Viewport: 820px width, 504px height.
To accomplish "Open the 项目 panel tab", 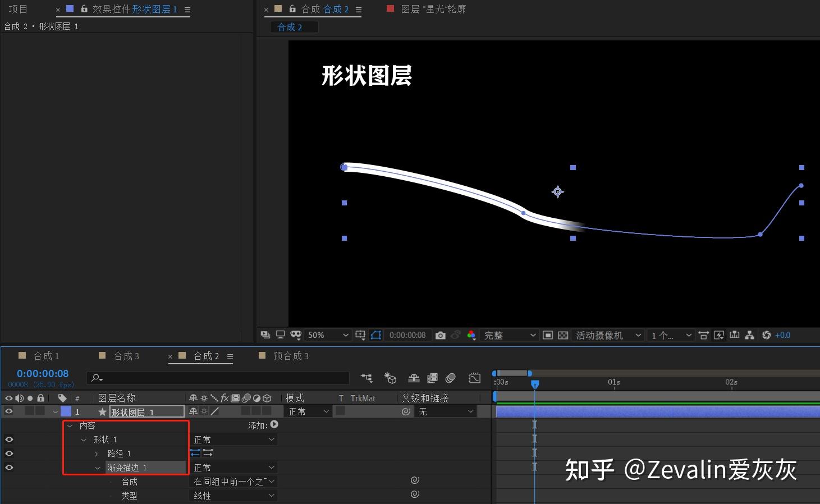I will pos(17,8).
